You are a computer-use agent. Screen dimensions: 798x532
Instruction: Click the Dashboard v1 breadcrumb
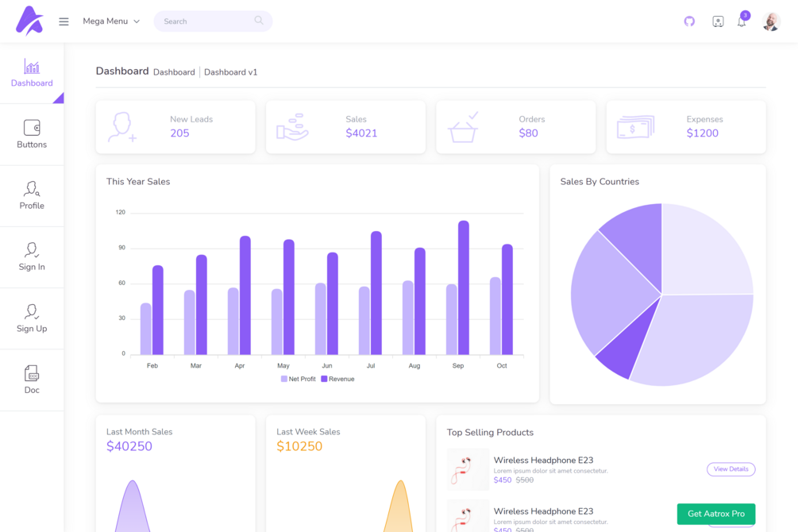(230, 72)
